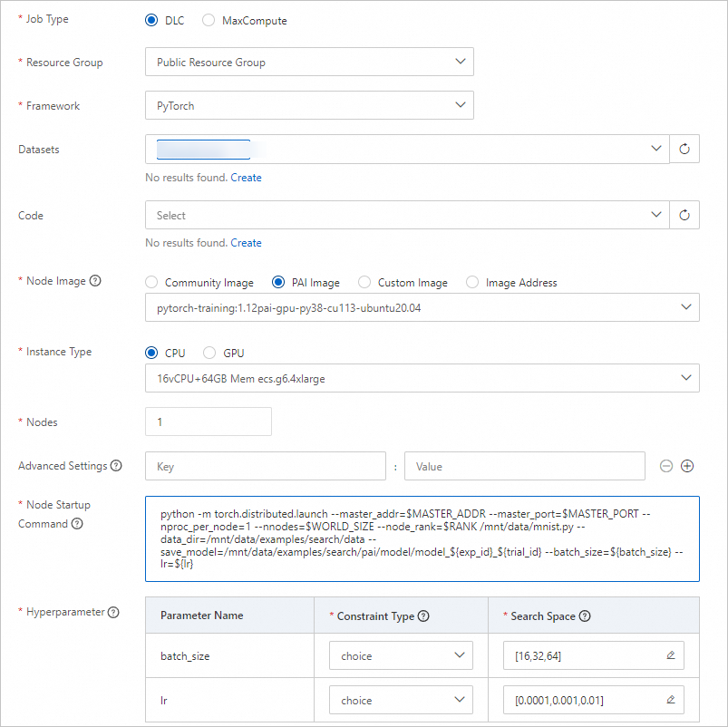
Task: Refresh the Code list
Action: pyautogui.click(x=684, y=216)
